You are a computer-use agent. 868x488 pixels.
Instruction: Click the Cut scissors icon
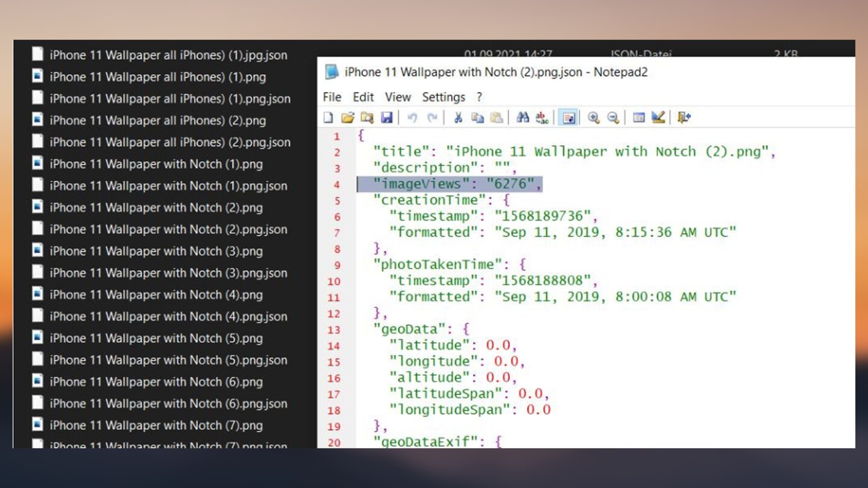click(x=458, y=117)
